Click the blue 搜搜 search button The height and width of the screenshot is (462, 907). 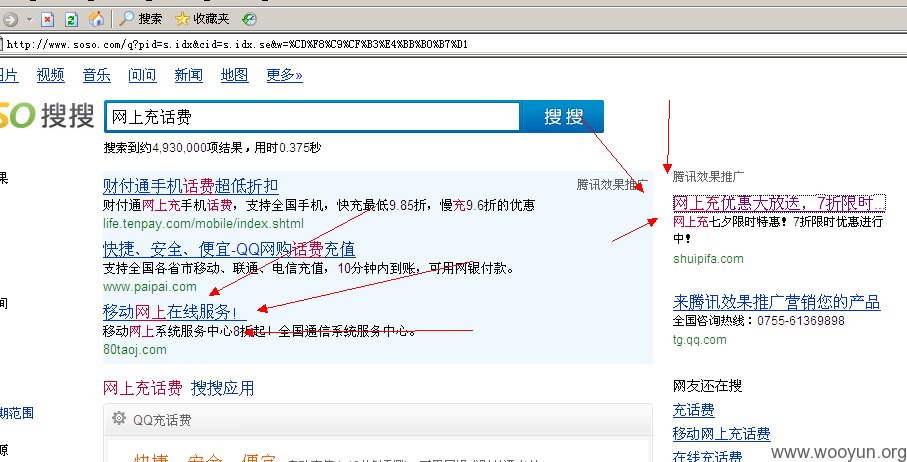coord(562,116)
